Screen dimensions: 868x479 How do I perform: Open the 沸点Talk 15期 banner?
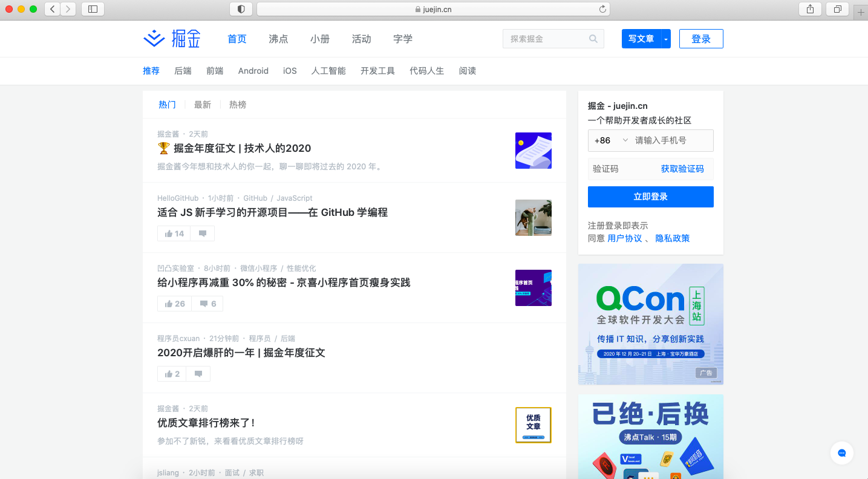tap(651, 437)
